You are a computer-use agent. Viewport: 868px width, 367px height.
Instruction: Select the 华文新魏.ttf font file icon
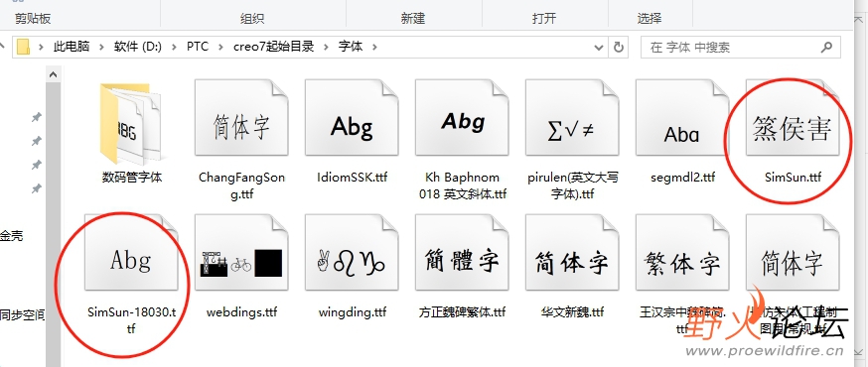(572, 253)
